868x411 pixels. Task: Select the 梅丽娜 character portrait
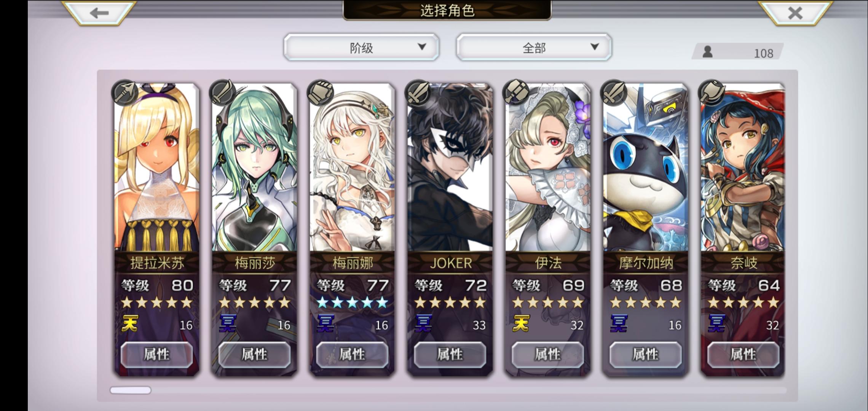(352, 167)
